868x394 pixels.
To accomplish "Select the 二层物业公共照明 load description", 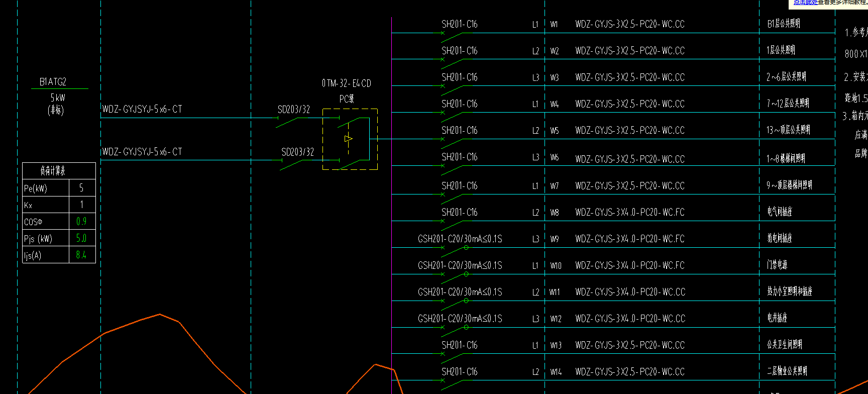I will point(787,371).
